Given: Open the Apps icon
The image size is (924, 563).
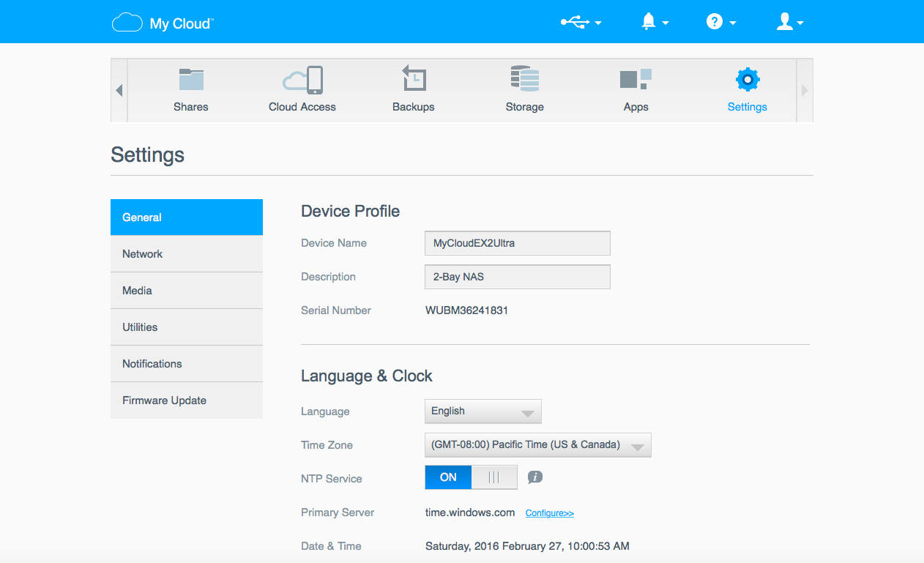Looking at the screenshot, I should (x=636, y=80).
